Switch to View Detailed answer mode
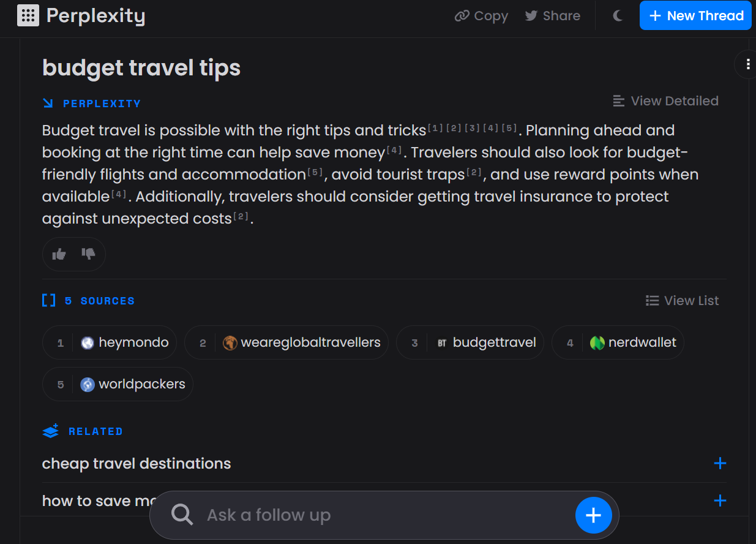The width and height of the screenshot is (756, 544). [665, 101]
